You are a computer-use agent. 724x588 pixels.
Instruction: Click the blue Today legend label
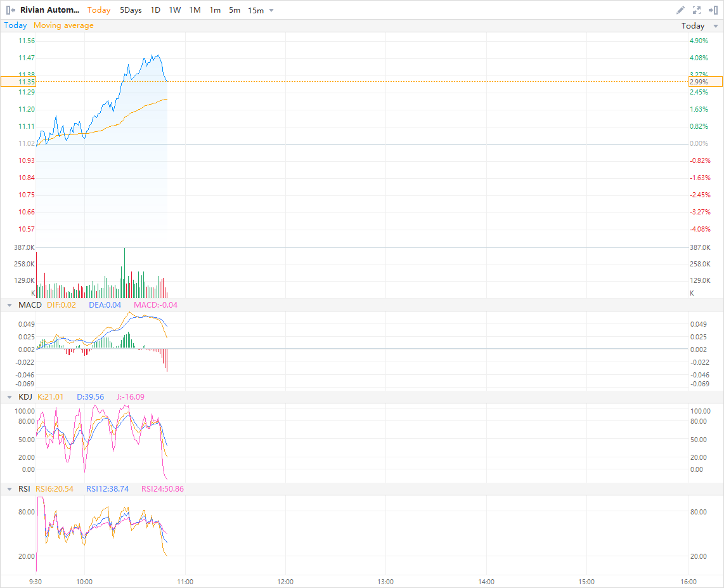point(15,25)
